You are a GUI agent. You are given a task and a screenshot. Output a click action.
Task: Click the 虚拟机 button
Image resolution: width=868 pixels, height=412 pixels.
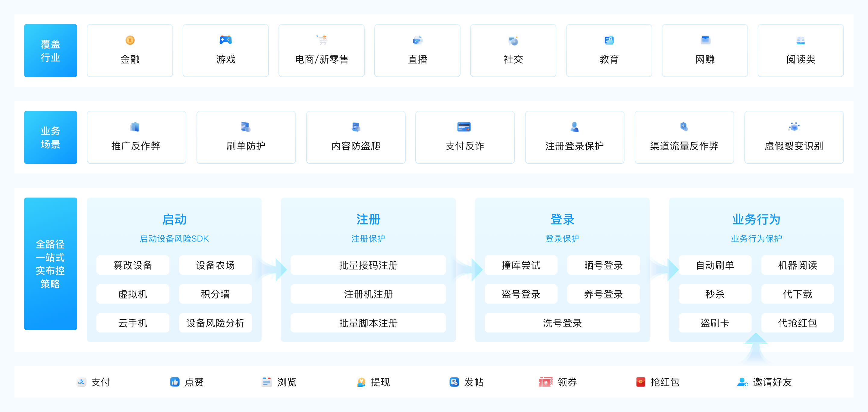(133, 294)
